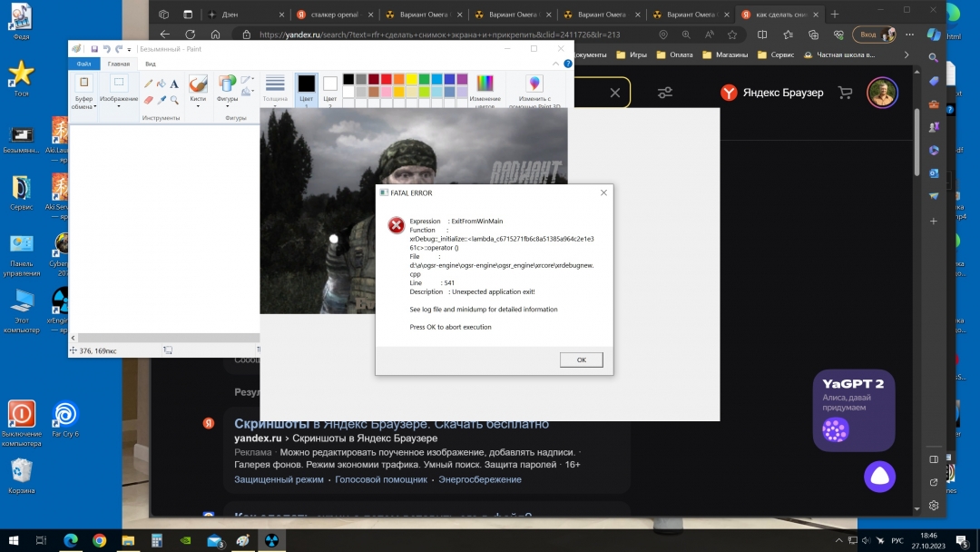Open Yandex search filter settings icon
Image resolution: width=980 pixels, height=552 pixels.
point(665,94)
